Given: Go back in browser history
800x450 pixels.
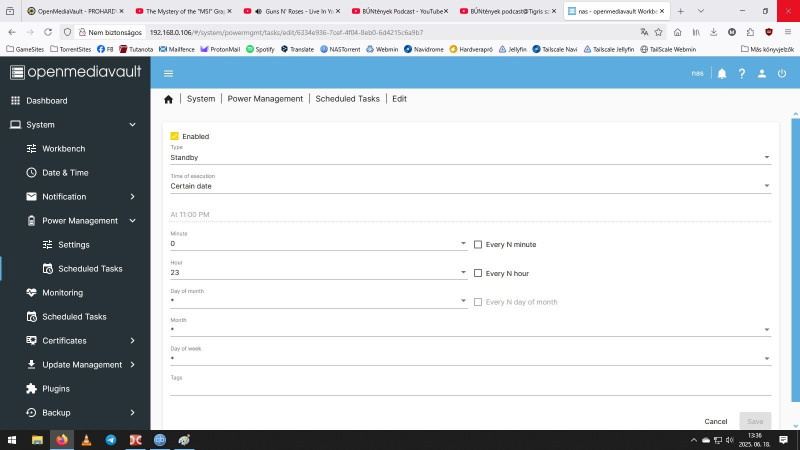Looking at the screenshot, I should (12, 32).
